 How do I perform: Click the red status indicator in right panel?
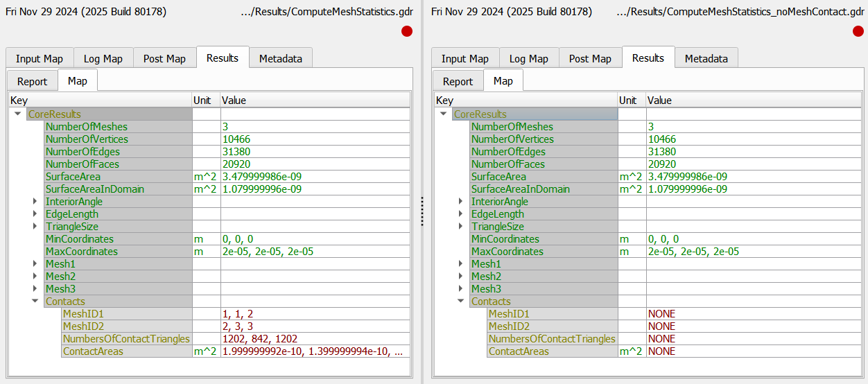click(858, 31)
